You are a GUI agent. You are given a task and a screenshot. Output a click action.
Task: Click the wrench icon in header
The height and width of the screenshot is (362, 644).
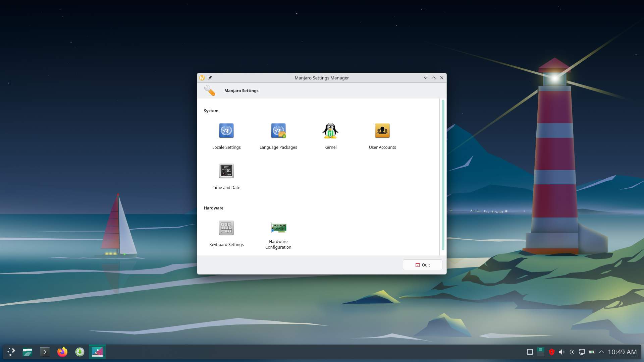(210, 90)
